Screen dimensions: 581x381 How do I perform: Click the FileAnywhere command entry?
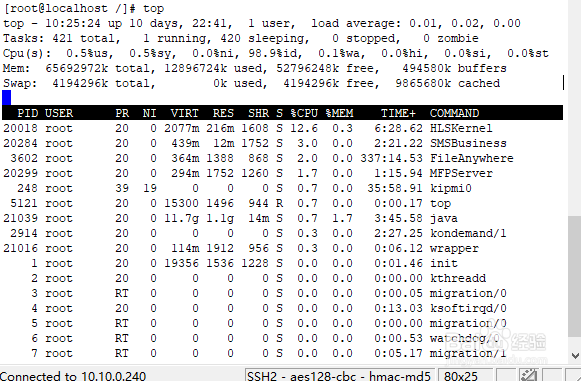tap(472, 158)
